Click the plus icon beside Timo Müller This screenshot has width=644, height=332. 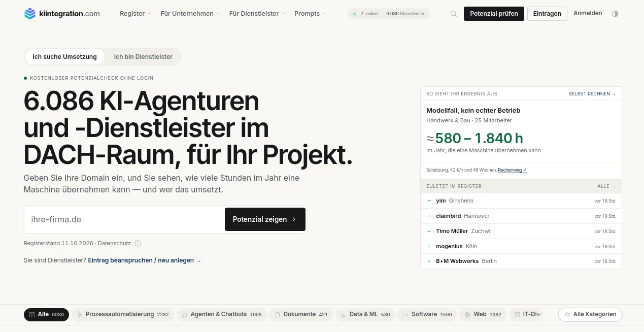pos(429,231)
